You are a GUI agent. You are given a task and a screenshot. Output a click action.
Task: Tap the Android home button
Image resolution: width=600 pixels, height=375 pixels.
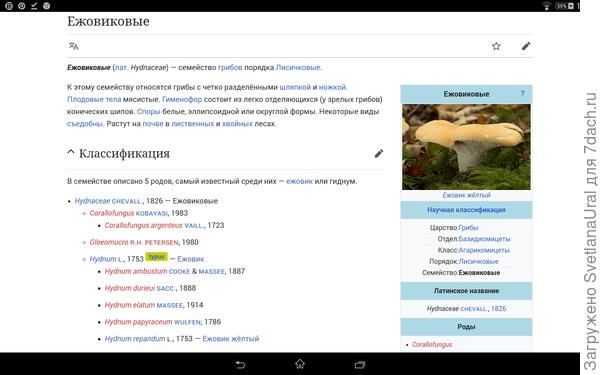[300, 364]
